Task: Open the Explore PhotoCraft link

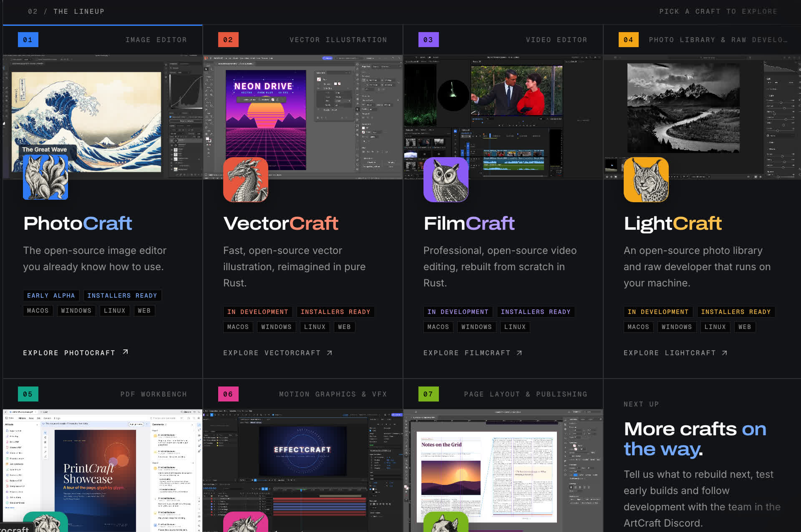Action: [76, 353]
